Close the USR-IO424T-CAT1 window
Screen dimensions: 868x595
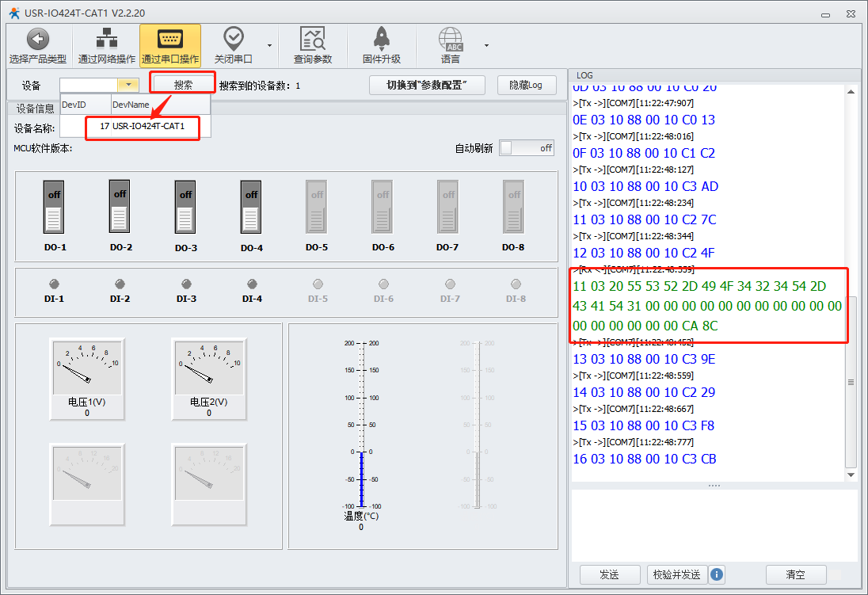tap(851, 13)
